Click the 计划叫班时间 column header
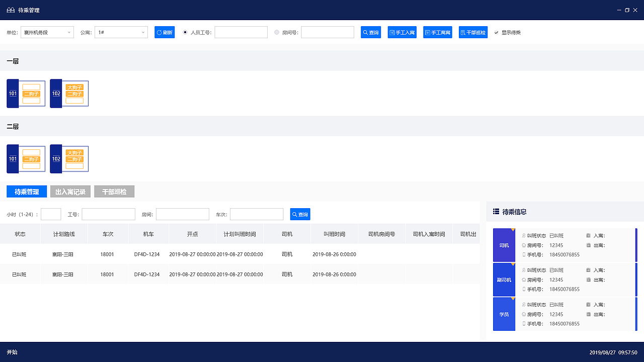The height and width of the screenshot is (362, 644). pyautogui.click(x=239, y=234)
